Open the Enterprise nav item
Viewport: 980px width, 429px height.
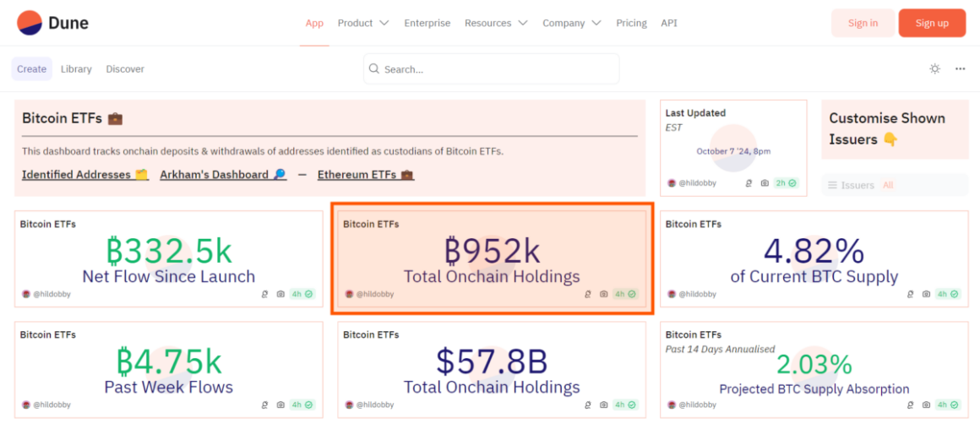pos(427,23)
